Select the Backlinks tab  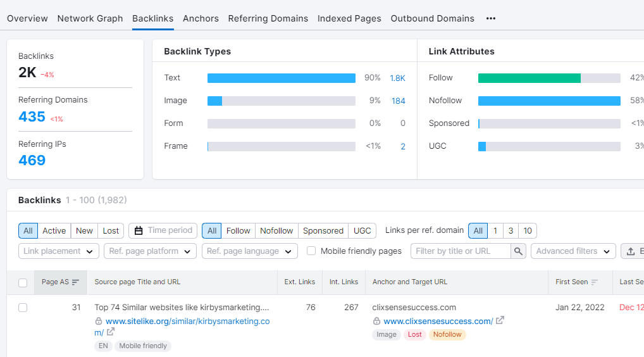[x=153, y=18]
